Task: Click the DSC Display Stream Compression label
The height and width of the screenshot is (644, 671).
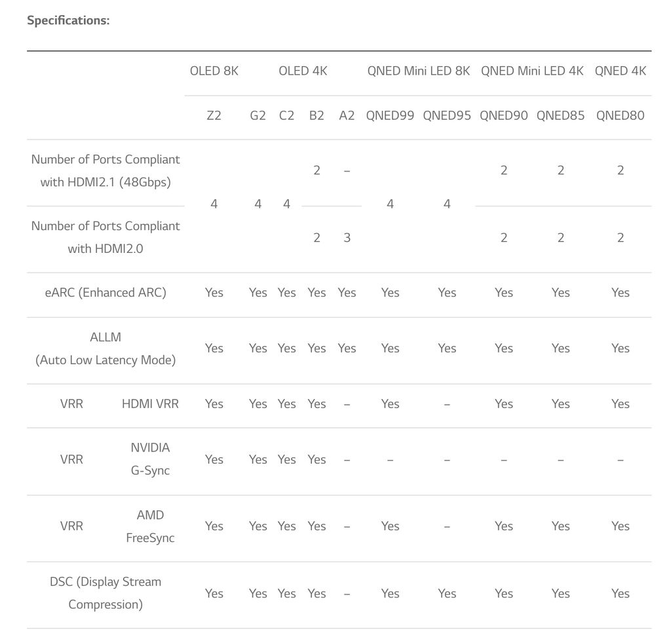Action: click(105, 593)
